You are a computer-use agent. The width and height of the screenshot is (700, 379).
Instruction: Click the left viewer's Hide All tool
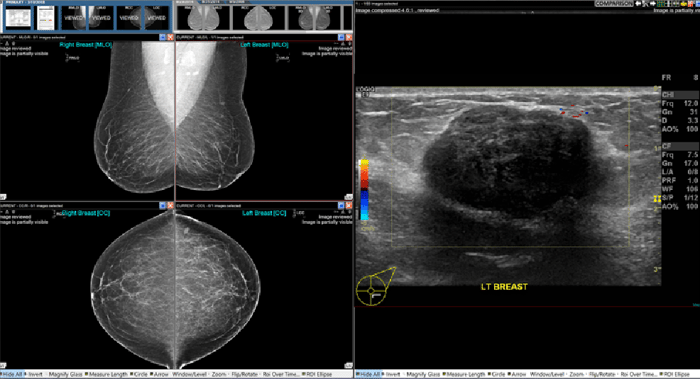tap(12, 374)
